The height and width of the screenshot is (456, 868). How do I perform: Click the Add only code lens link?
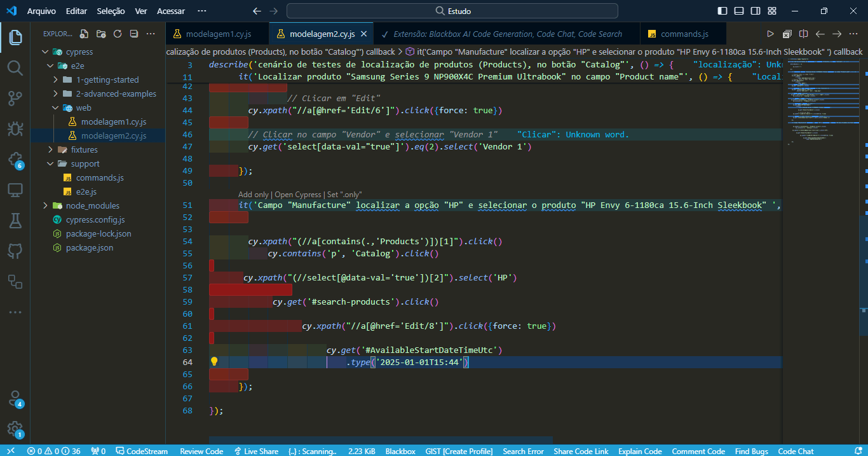[x=254, y=195]
